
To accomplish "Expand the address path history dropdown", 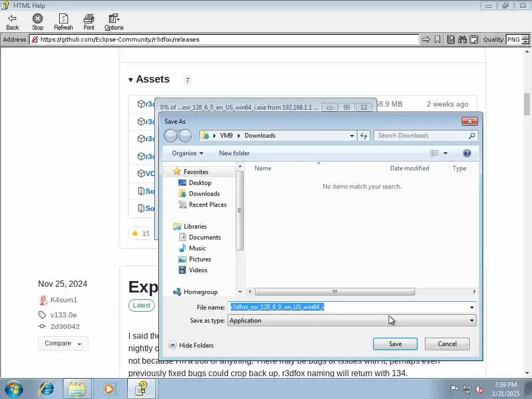I will click(352, 136).
